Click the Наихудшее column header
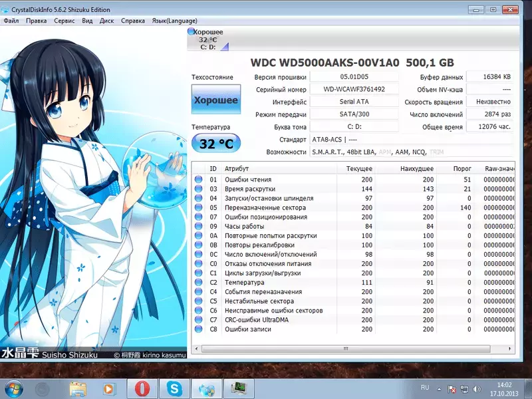This screenshot has width=532, height=399. 406,169
